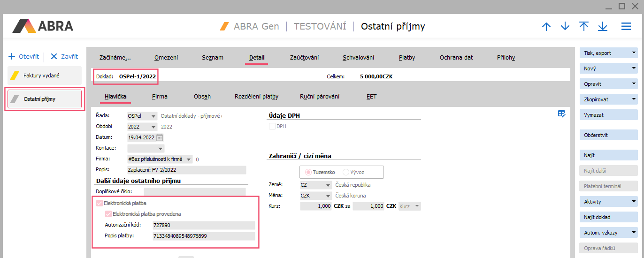This screenshot has height=258, width=644.
Task: Click the form layout settings icon
Action: point(561,114)
